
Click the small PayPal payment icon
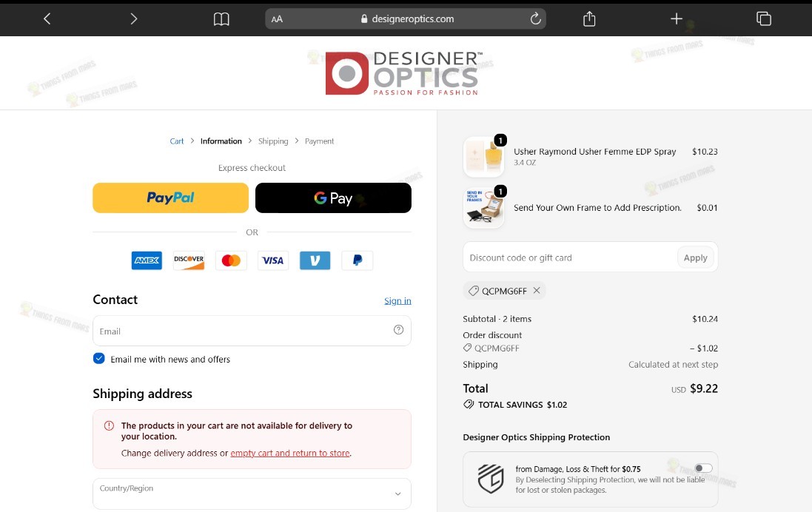(358, 260)
